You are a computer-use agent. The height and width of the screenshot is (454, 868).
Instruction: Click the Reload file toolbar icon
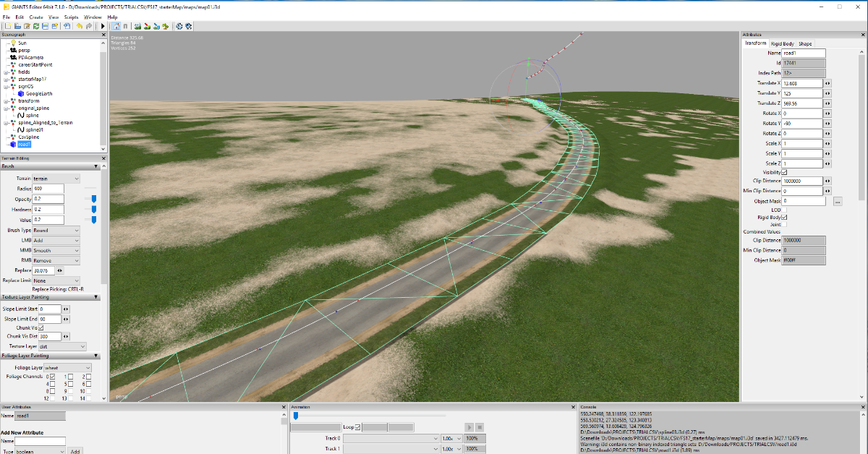35,26
